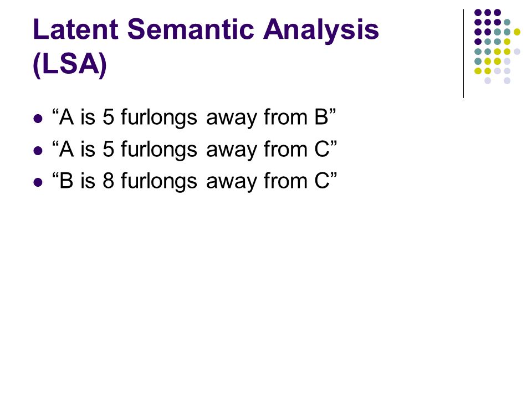Click the word "from" in the second bullet
Screen dimensions: 532x399
[286, 149]
